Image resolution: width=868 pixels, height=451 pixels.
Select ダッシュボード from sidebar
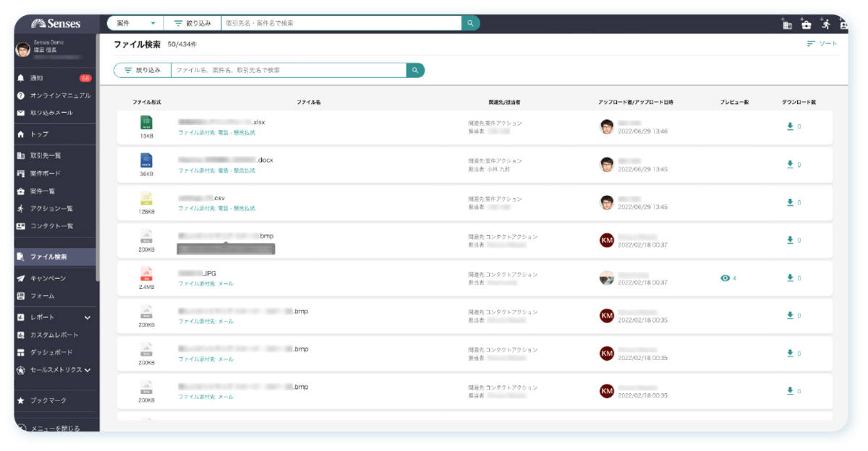pos(51,352)
